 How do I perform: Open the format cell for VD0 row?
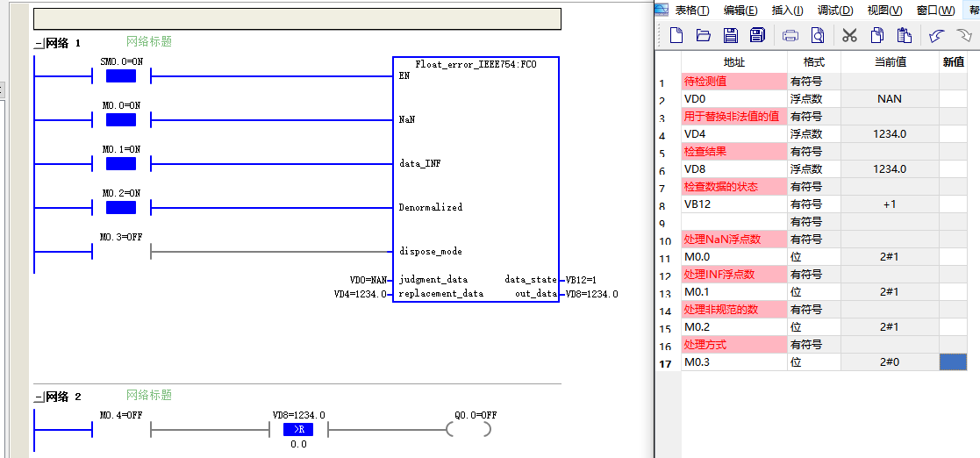(x=814, y=99)
